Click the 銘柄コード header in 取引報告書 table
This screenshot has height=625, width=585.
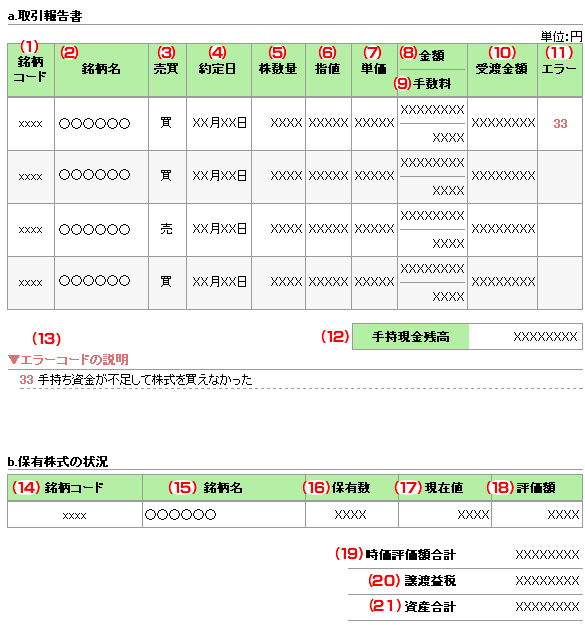(30, 69)
